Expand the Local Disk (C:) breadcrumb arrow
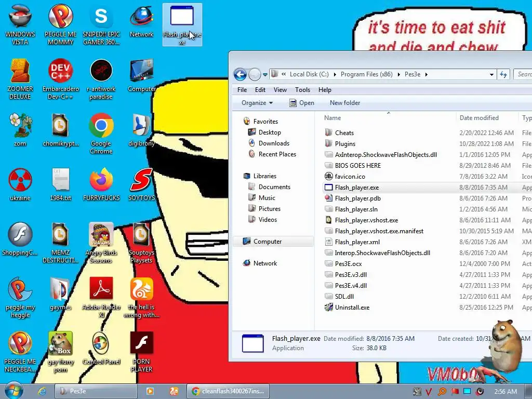This screenshot has height=399, width=532. [x=335, y=74]
